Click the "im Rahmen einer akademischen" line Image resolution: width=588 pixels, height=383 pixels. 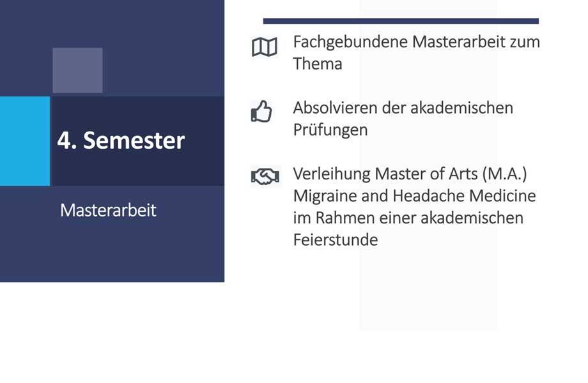[x=408, y=217]
